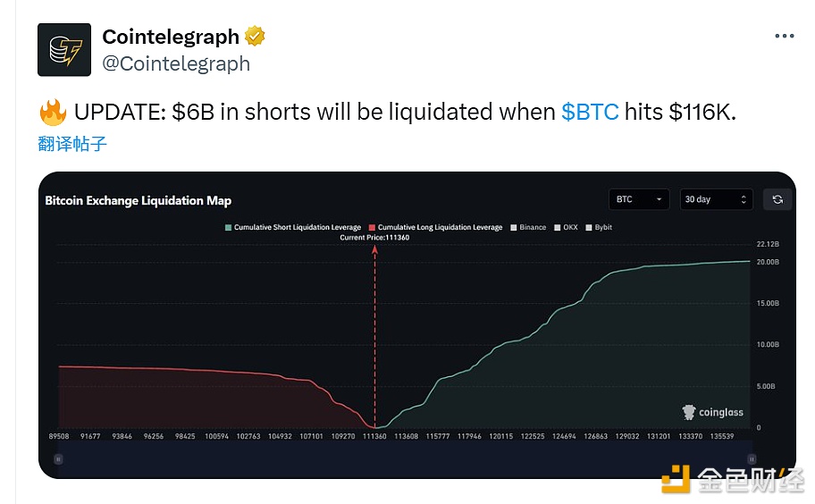Click the left chart range handle

pyautogui.click(x=58, y=458)
